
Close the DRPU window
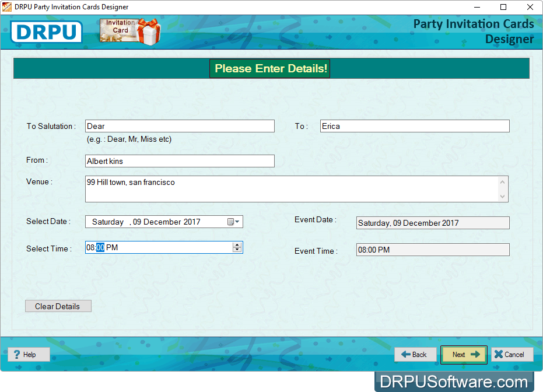(x=530, y=7)
